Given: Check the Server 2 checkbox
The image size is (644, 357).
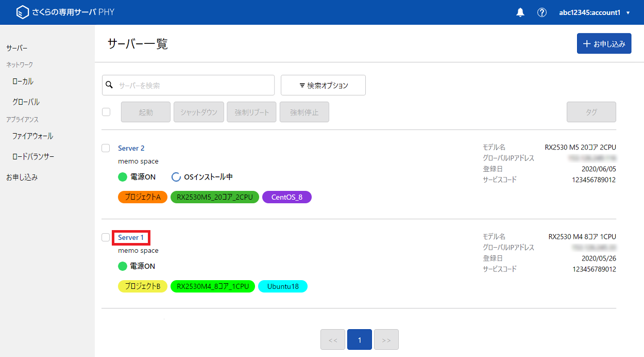Looking at the screenshot, I should point(106,148).
